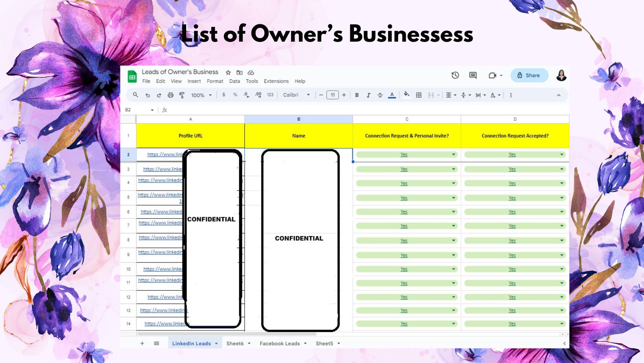Star the Leads of Owner's Business file
This screenshot has width=644, height=363.
pyautogui.click(x=228, y=72)
